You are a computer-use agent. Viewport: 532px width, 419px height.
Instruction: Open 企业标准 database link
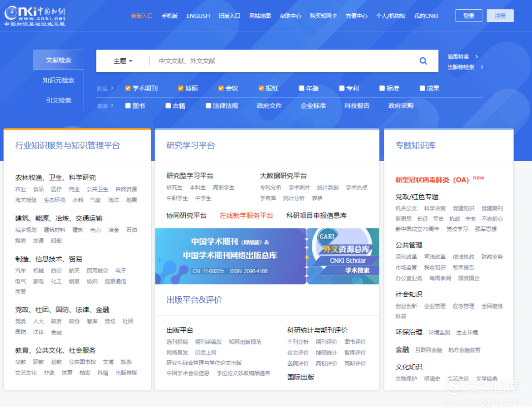[313, 105]
